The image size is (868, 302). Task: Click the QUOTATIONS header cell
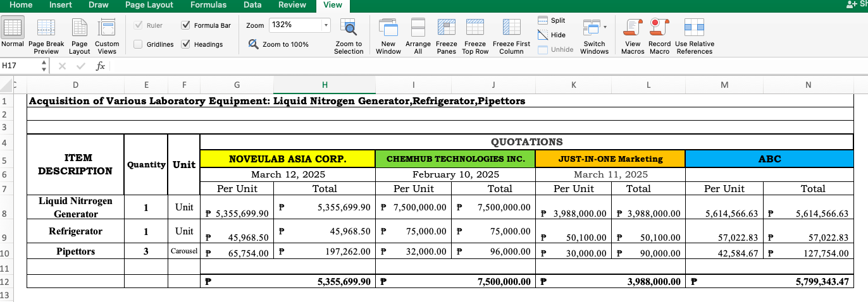(x=526, y=142)
